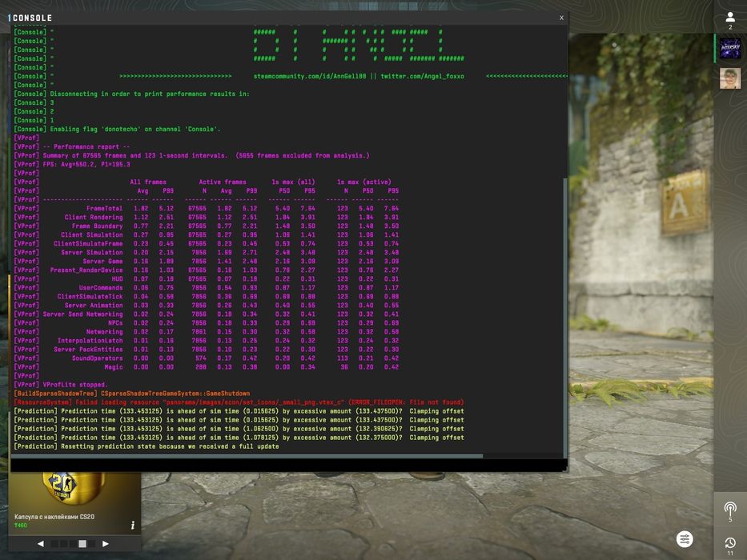The height and width of the screenshot is (560, 747).
Task: Open the CS20 sticker capsule thumbnail
Action: click(74, 490)
